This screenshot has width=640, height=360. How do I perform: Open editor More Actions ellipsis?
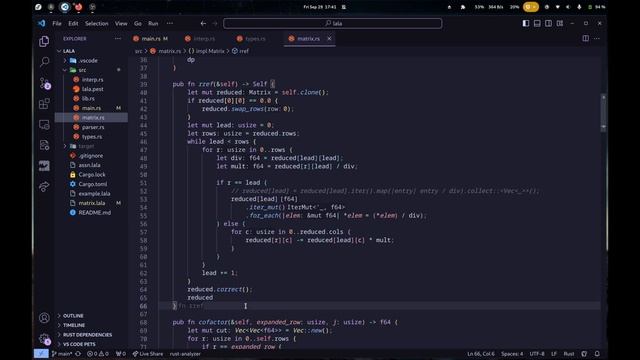[597, 38]
